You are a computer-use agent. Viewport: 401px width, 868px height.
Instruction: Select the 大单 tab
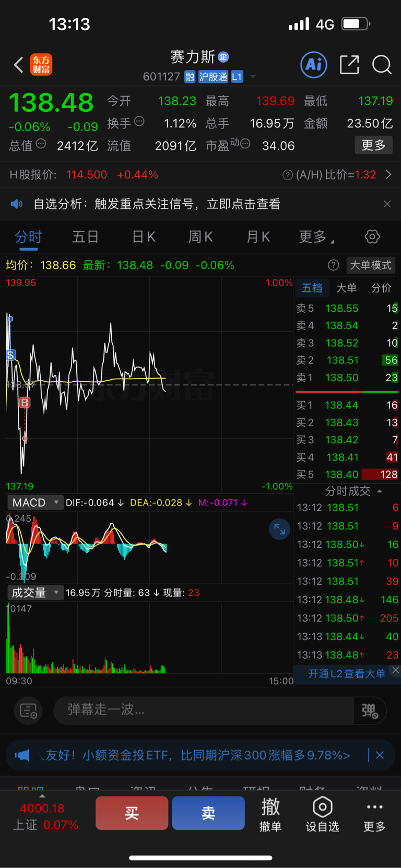pos(346,288)
